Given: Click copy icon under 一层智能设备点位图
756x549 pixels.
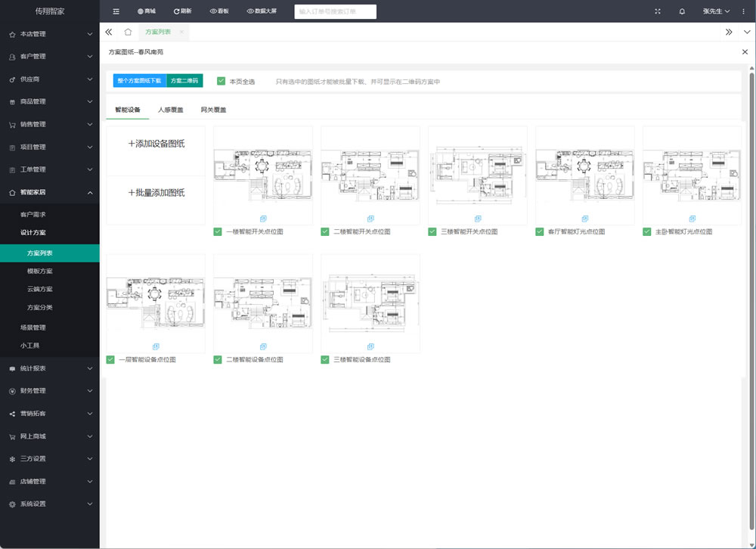Looking at the screenshot, I should (x=156, y=346).
